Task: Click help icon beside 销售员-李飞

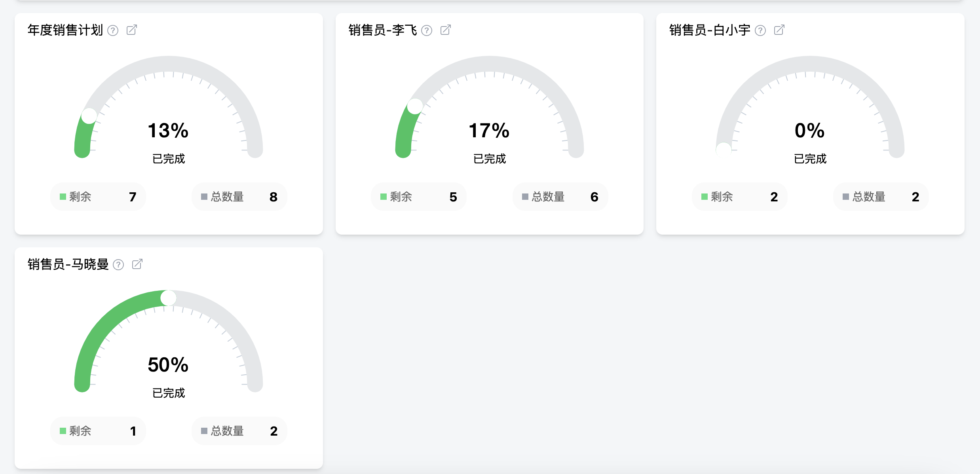Action: pyautogui.click(x=427, y=30)
